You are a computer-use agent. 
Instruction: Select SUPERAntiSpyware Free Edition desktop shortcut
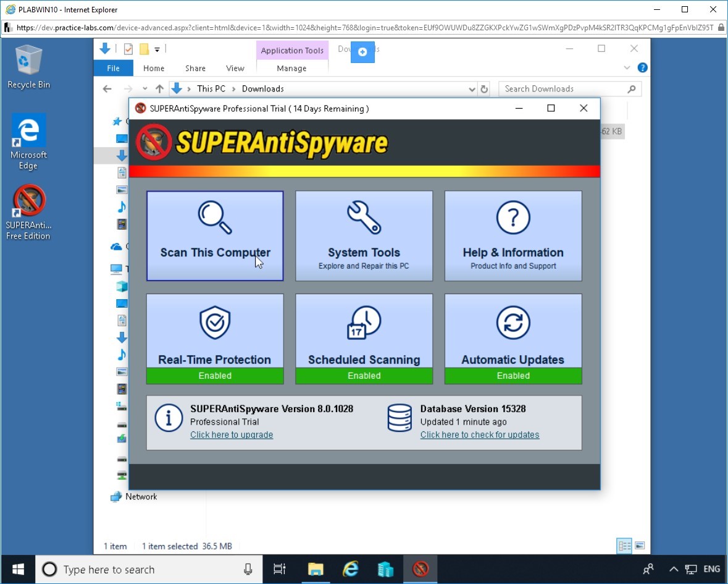(29, 213)
